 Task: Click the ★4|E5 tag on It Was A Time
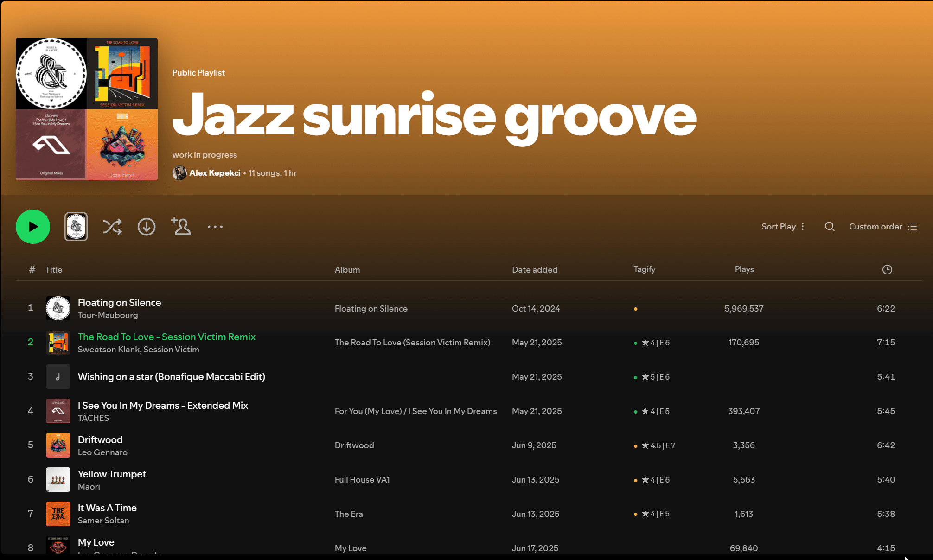(655, 514)
